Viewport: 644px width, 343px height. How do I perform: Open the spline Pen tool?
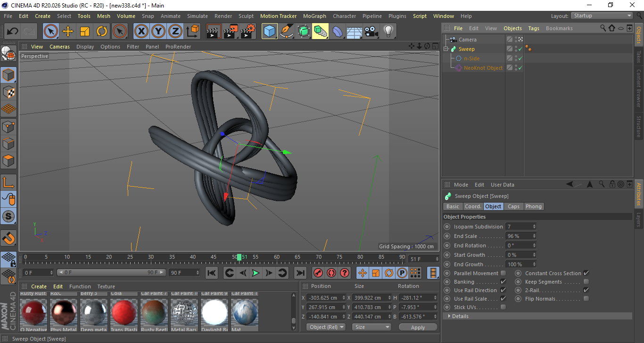click(286, 32)
